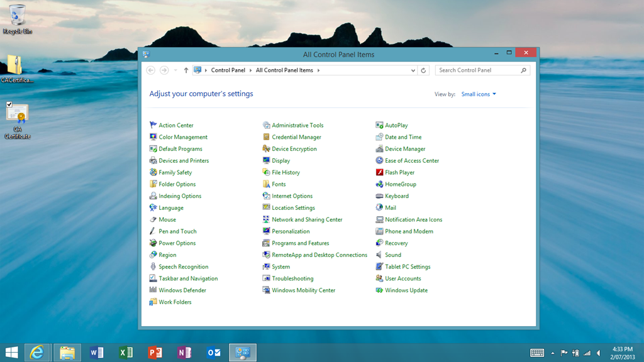
Task: Open the Sound speaker icon
Action: 379,255
